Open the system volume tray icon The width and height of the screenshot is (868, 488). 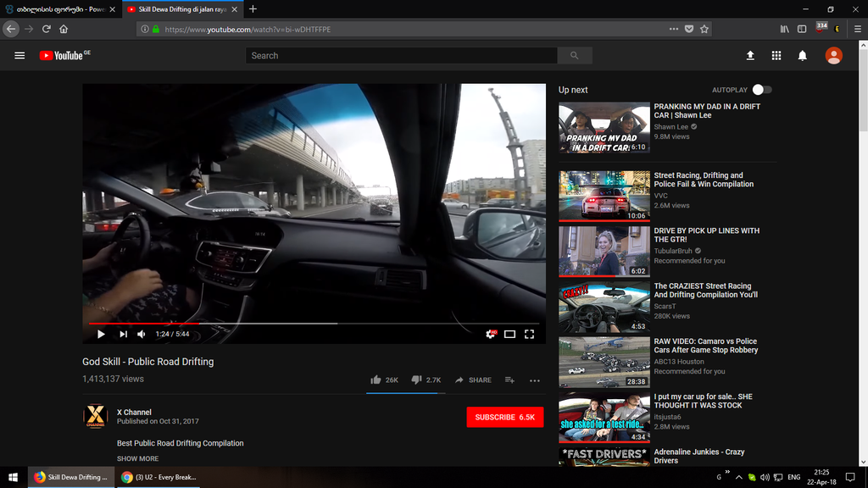(x=765, y=477)
